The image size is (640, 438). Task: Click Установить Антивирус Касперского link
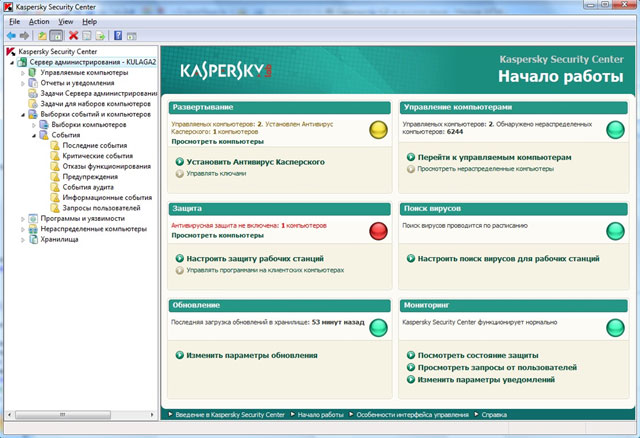point(256,162)
